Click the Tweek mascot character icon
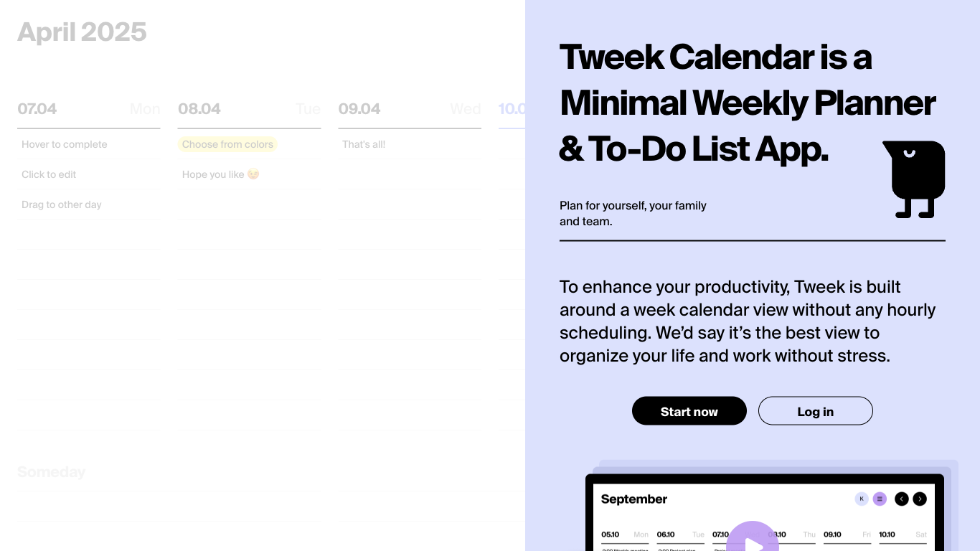This screenshot has height=551, width=980. (x=913, y=179)
